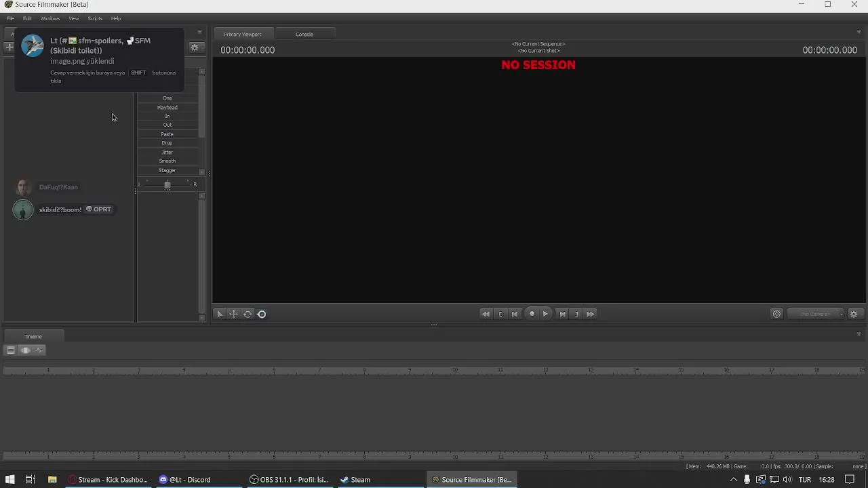
Task: Step back one frame
Action: pyautogui.click(x=515, y=314)
